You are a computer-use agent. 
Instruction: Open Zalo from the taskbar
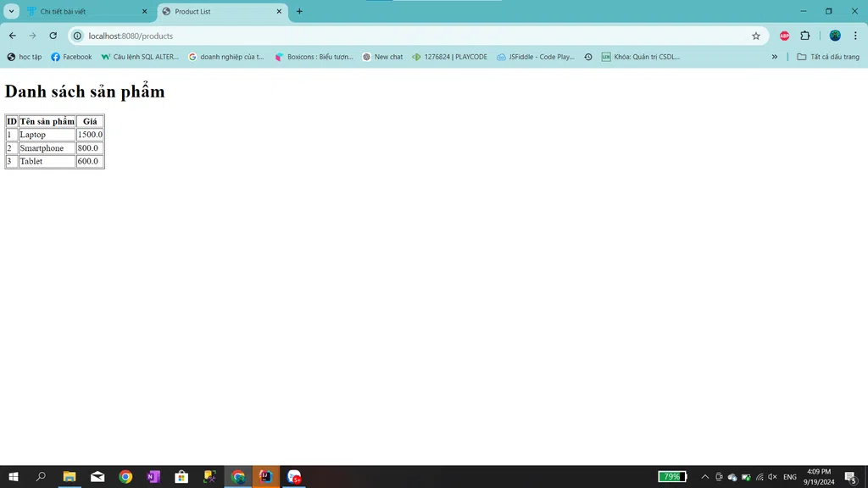(x=294, y=477)
